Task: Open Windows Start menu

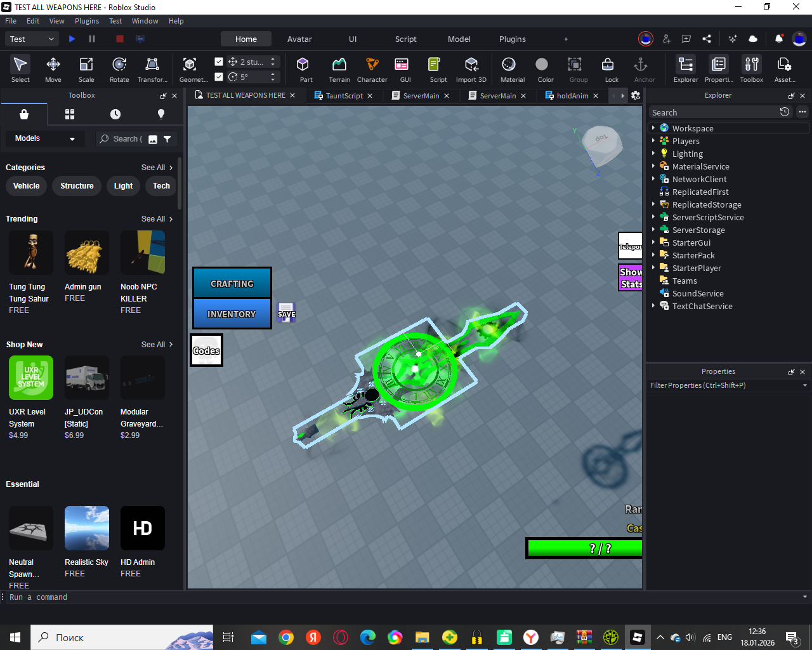Action: click(x=15, y=637)
